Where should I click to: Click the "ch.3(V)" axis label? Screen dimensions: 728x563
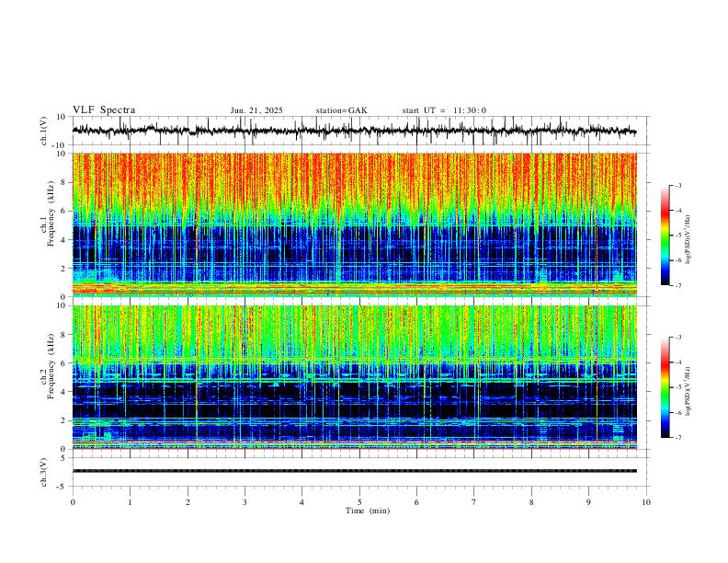tap(44, 472)
